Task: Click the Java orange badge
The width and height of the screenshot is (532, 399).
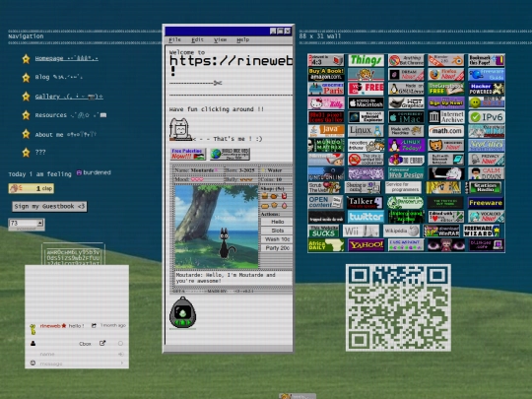Action: [x=326, y=131]
